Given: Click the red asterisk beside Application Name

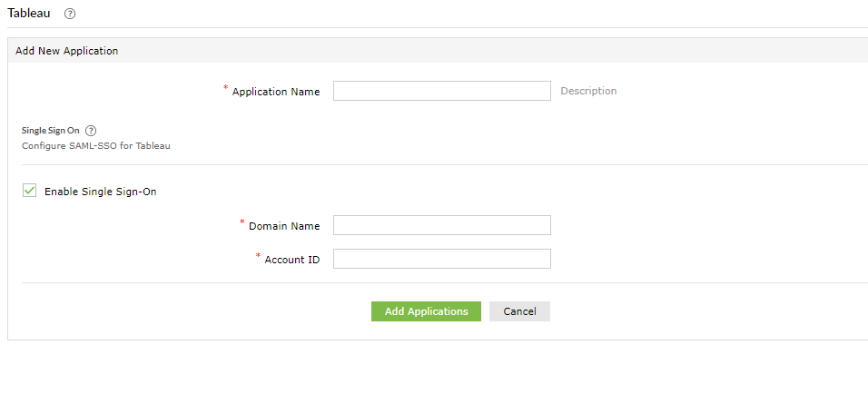Looking at the screenshot, I should [x=226, y=88].
